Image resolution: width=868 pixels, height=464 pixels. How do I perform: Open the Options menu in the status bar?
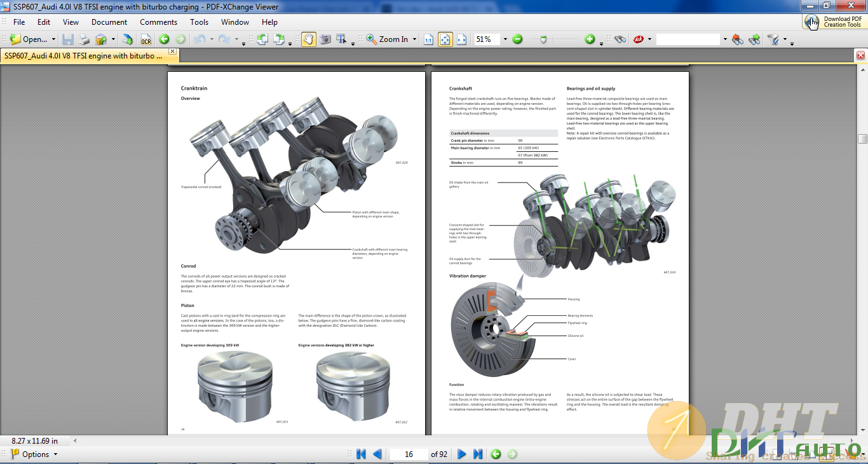[34, 454]
